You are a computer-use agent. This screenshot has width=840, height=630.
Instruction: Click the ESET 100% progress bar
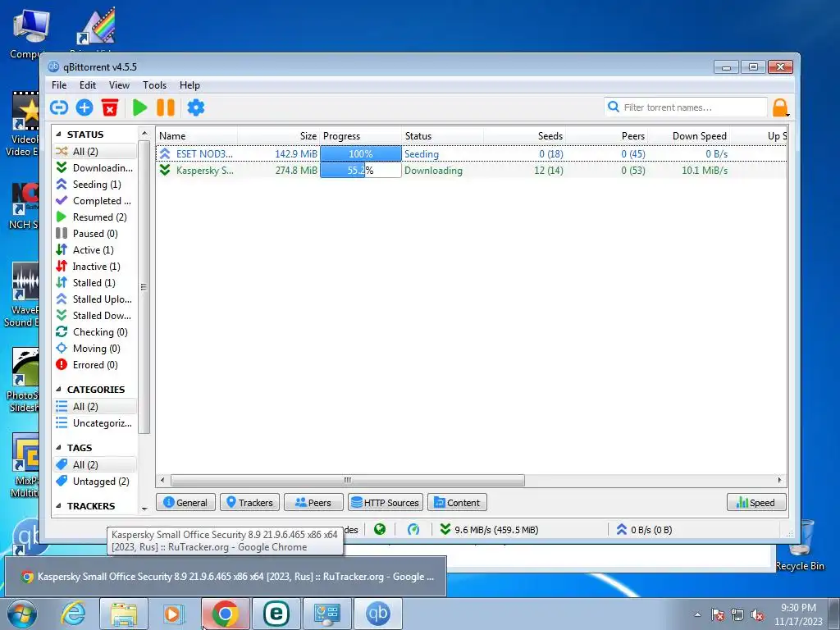pos(361,153)
